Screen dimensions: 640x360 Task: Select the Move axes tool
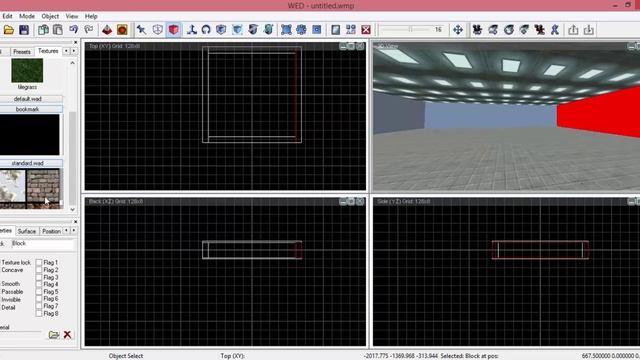point(191,30)
